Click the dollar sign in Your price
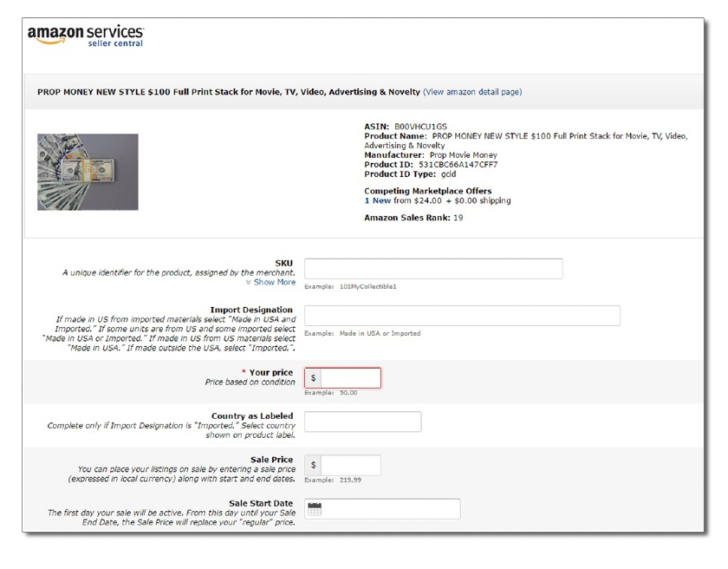Screen dimensions: 728x569 click(x=314, y=378)
